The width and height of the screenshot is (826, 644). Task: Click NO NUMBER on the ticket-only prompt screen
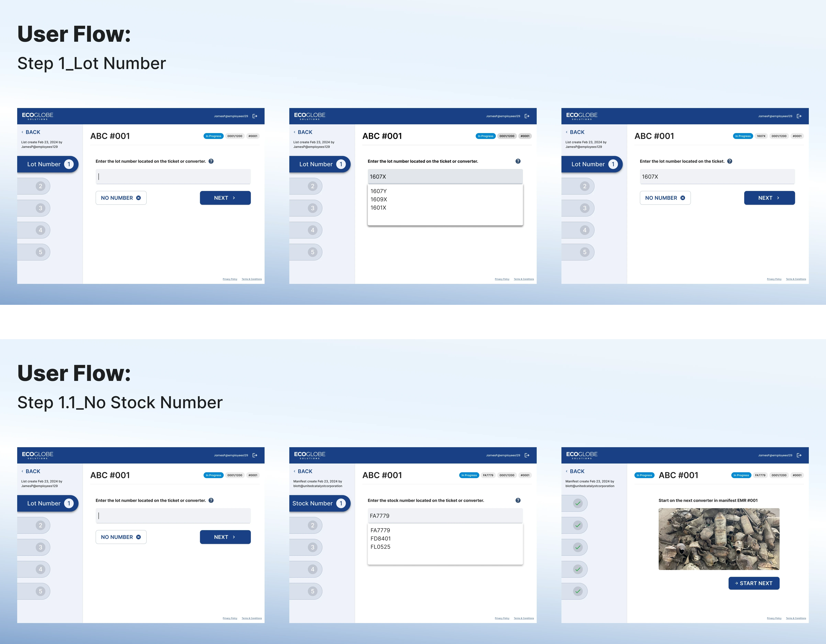pos(665,198)
